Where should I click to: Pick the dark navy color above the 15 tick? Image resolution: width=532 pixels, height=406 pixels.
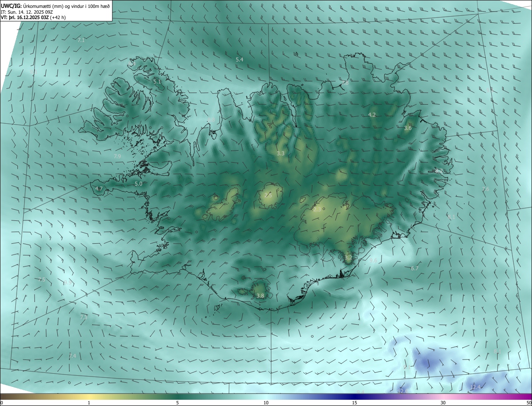point(355,396)
